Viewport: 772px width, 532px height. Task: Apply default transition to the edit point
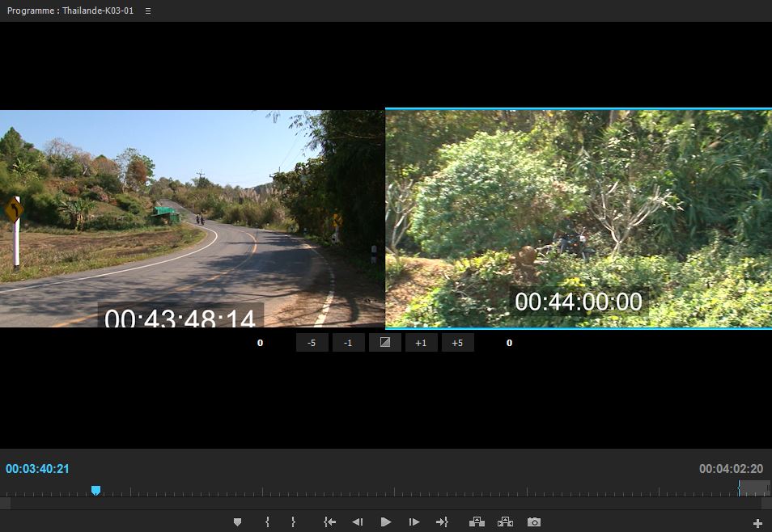[384, 343]
